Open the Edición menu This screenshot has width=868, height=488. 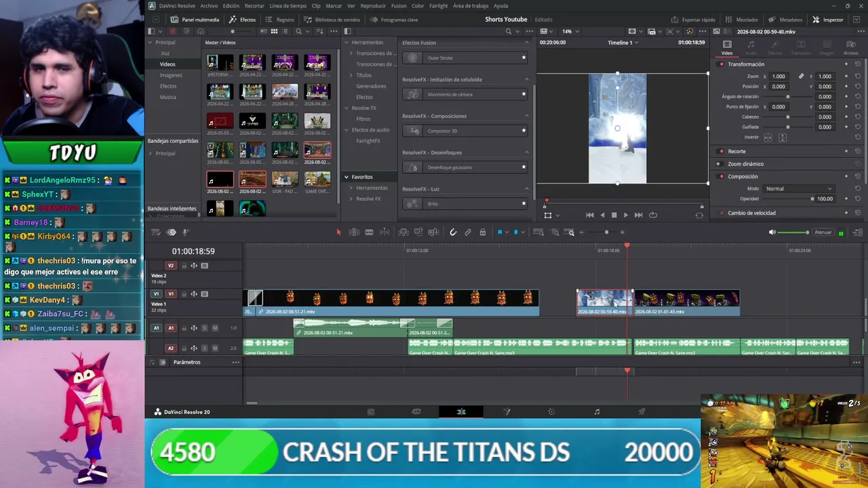click(231, 6)
